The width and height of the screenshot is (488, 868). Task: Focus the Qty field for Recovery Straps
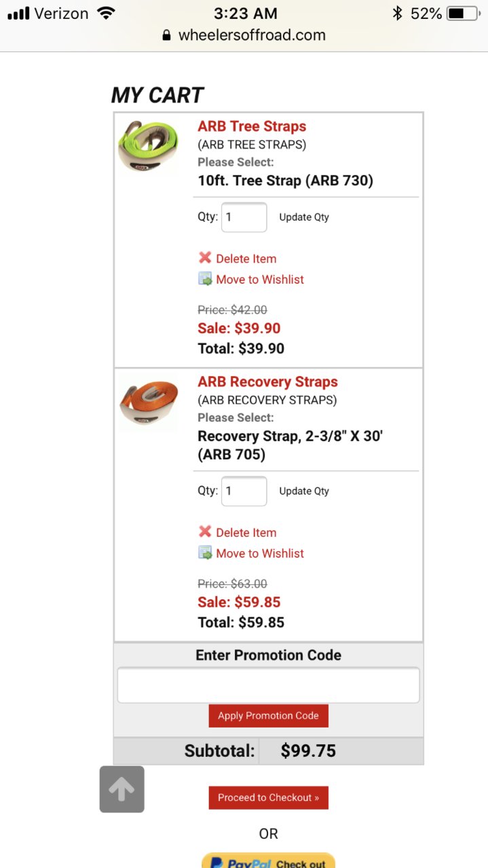pyautogui.click(x=244, y=491)
